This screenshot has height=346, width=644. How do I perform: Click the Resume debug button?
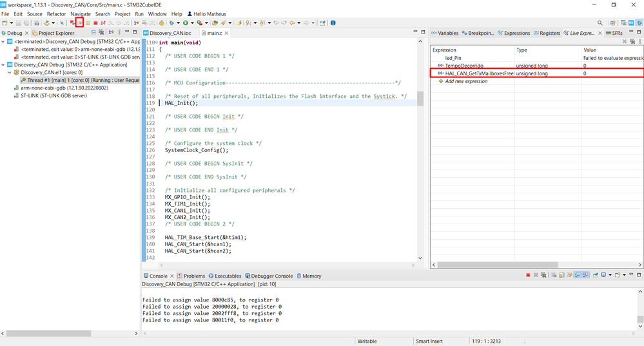pos(80,23)
